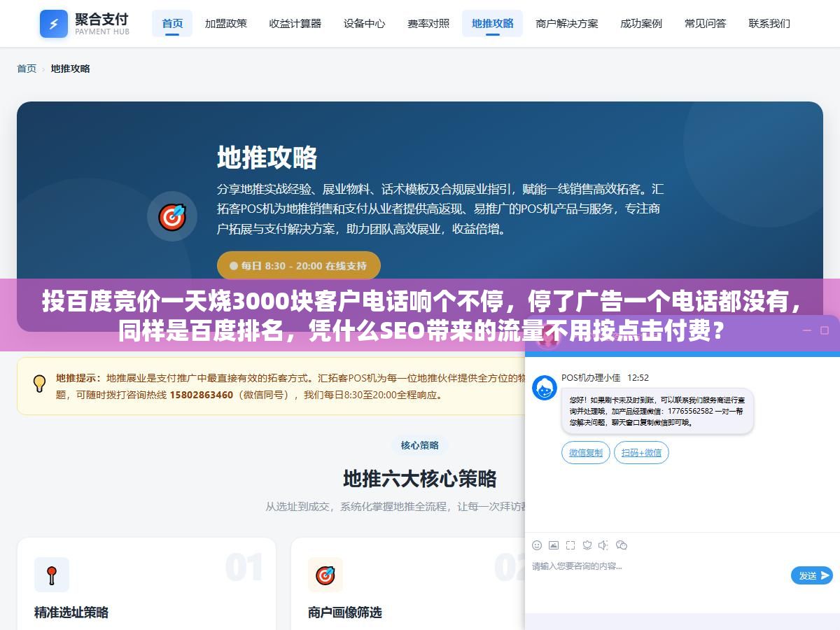Click the 地推攻略 breadcrumb text
This screenshot has height=630, width=840.
click(x=71, y=69)
